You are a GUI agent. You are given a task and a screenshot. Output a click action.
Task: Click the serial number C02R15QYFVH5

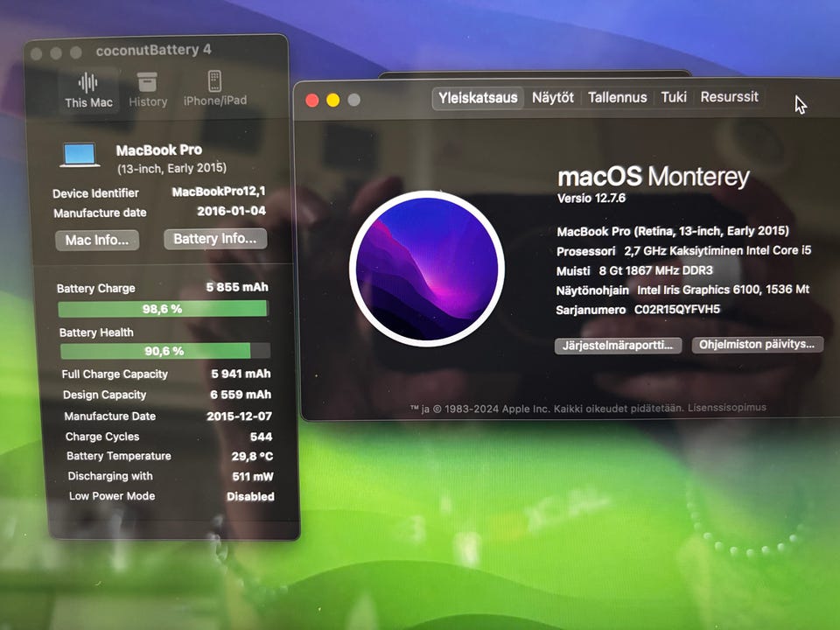click(676, 309)
